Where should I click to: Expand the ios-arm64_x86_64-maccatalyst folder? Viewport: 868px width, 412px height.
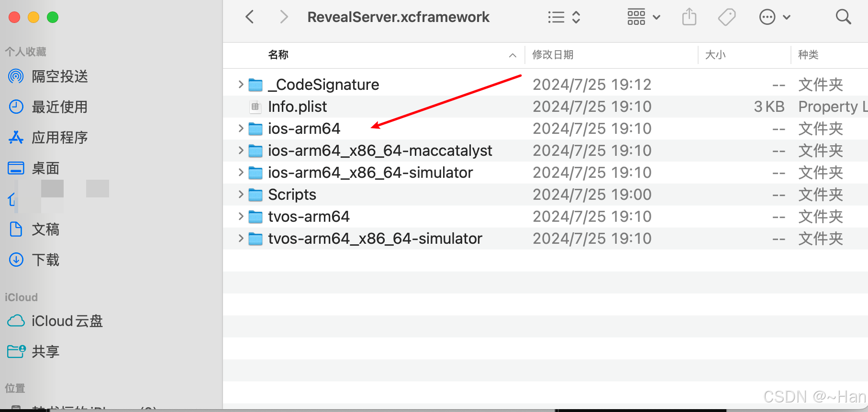pos(241,151)
